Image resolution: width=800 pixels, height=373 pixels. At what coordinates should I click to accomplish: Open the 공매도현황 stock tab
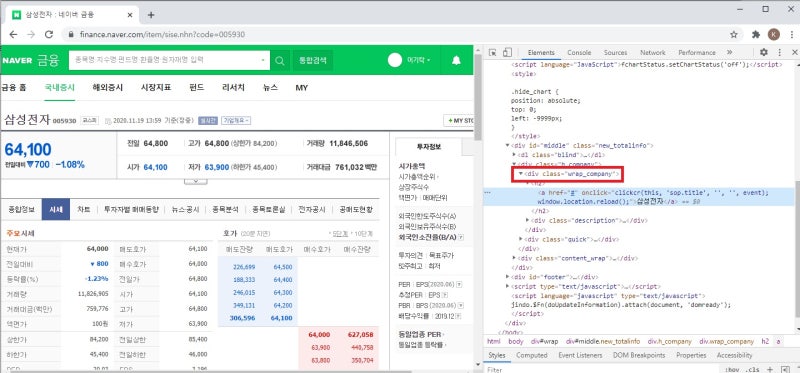point(356,209)
